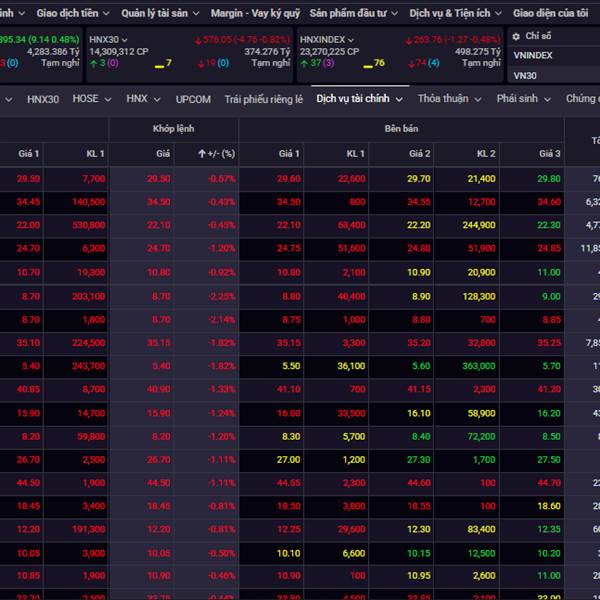Click the percent change -2.25% cell
Screen dimensions: 600x600
point(222,297)
